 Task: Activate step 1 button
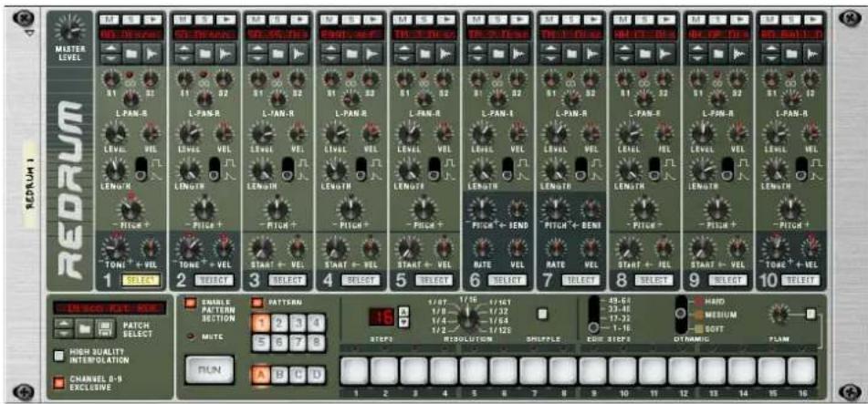tap(354, 371)
